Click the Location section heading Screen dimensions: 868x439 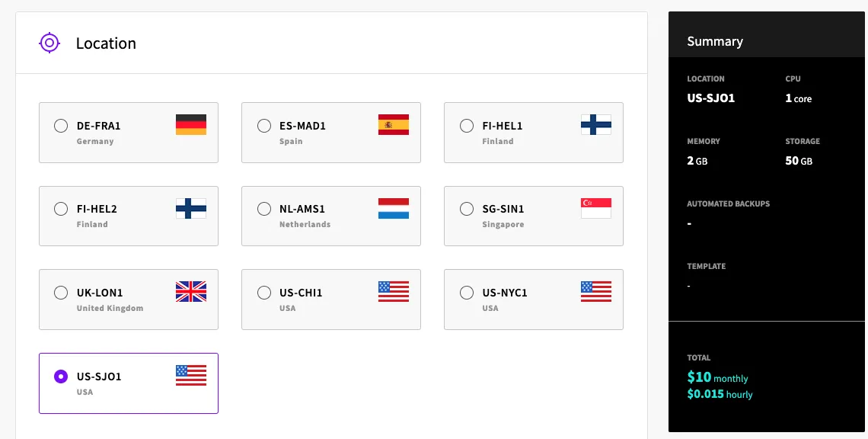click(x=106, y=43)
